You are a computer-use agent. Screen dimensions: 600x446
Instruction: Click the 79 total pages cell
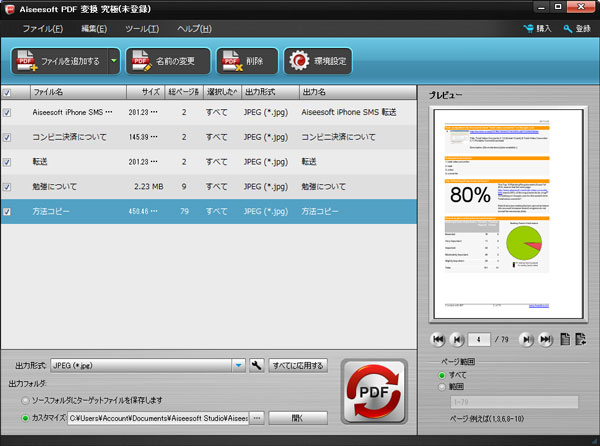(184, 212)
